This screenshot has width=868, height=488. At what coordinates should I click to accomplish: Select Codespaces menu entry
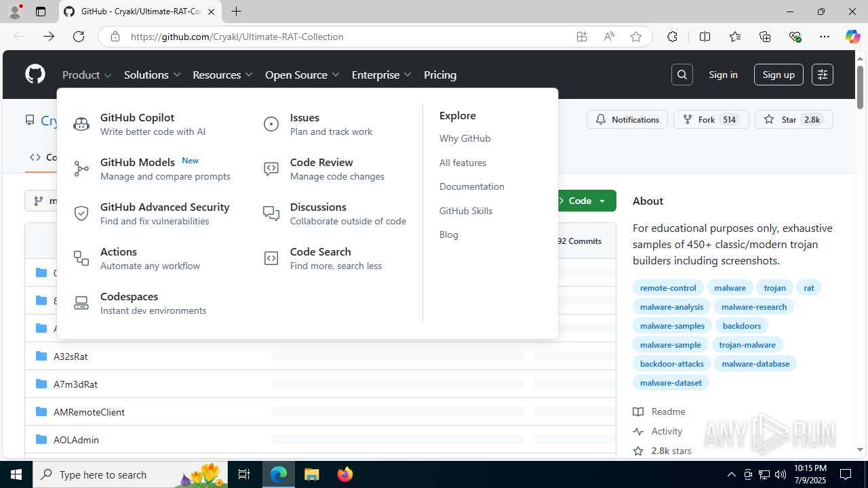153,303
